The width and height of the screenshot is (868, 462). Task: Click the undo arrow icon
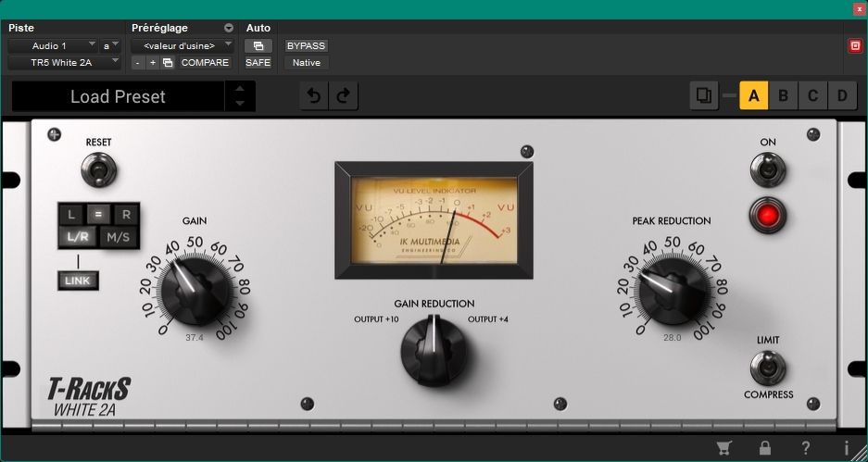pyautogui.click(x=315, y=96)
